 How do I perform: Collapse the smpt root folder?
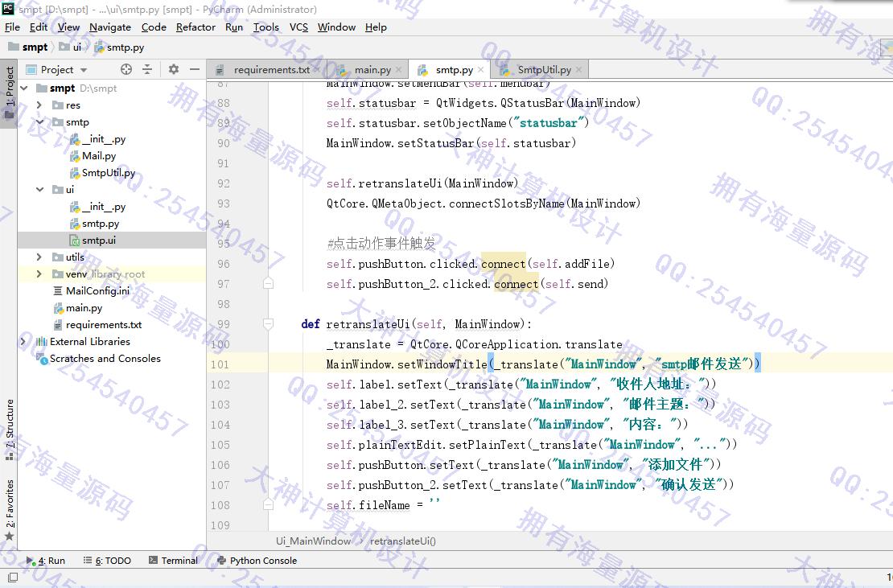coord(24,88)
